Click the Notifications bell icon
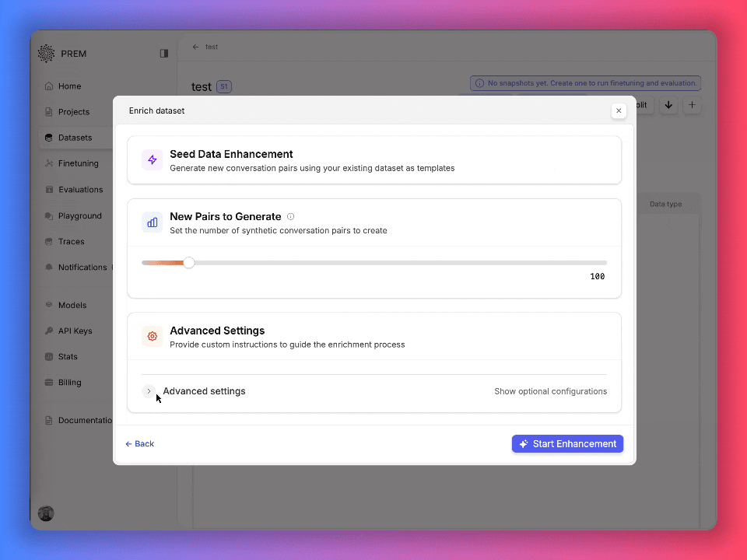 pos(48,267)
